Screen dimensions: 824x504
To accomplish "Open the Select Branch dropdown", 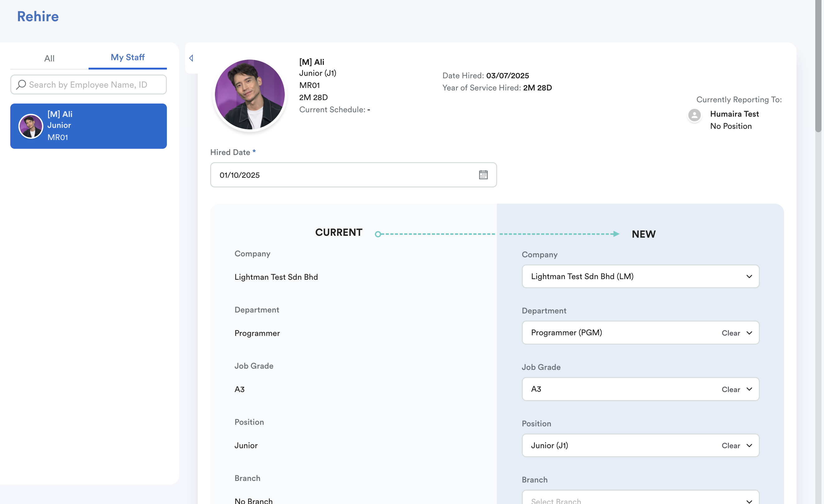I will coord(640,500).
